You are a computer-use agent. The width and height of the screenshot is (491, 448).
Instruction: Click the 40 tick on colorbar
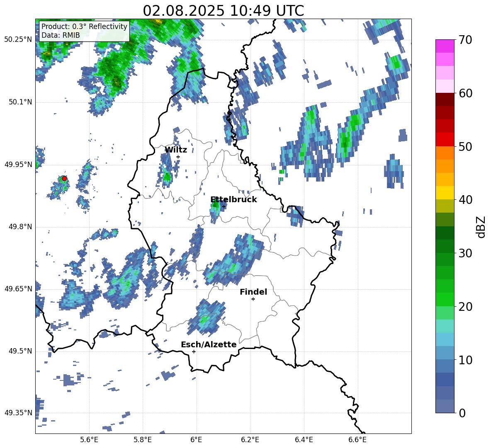coord(465,200)
